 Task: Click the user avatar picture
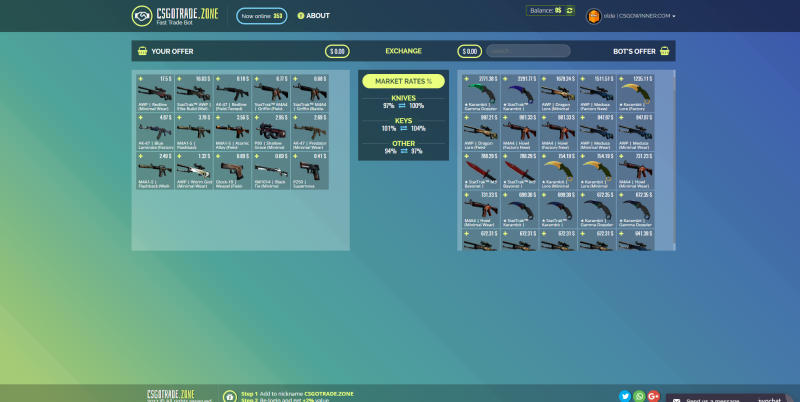point(593,16)
